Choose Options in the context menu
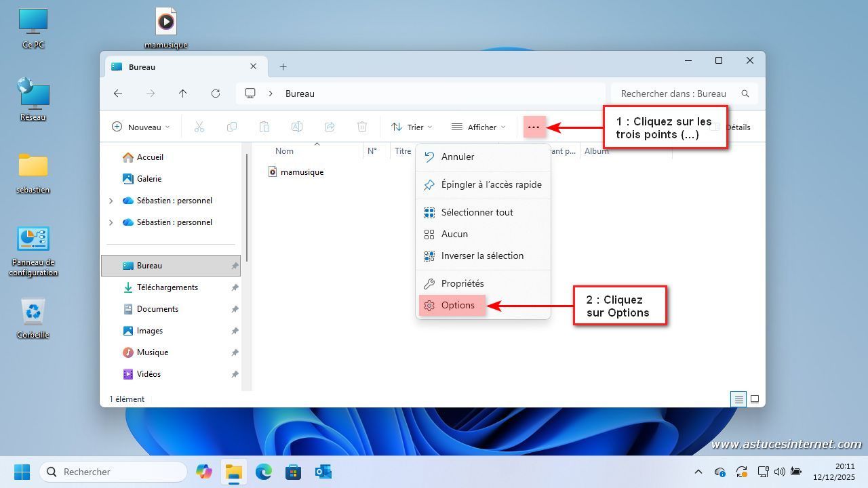This screenshot has width=868, height=488. click(458, 305)
